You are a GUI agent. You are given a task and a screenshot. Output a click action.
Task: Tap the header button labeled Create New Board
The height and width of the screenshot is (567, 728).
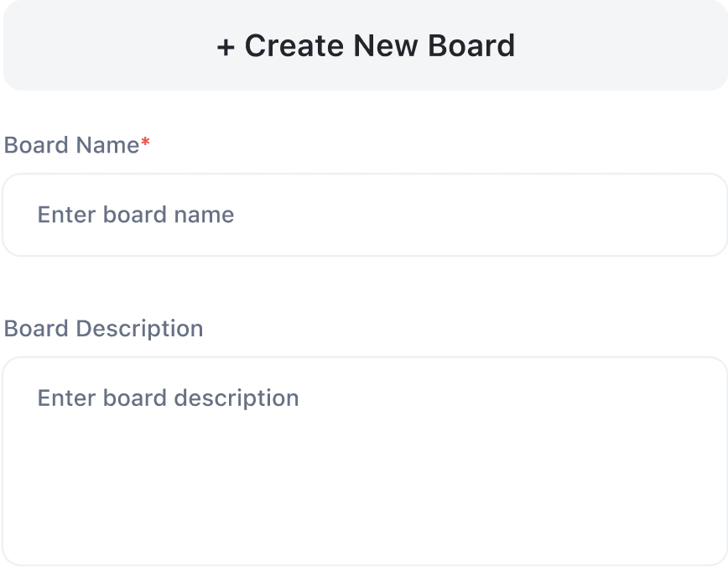[364, 46]
